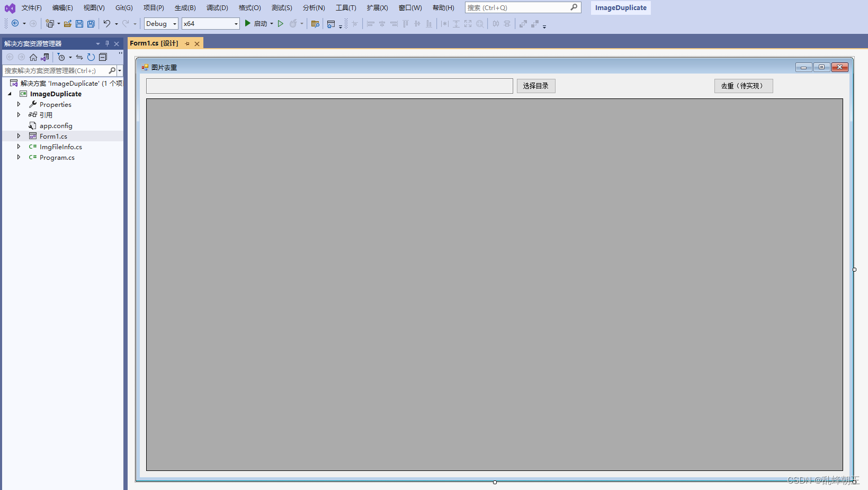Image resolution: width=868 pixels, height=490 pixels.
Task: Open pending changes filter dropdown arrow
Action: click(70, 57)
